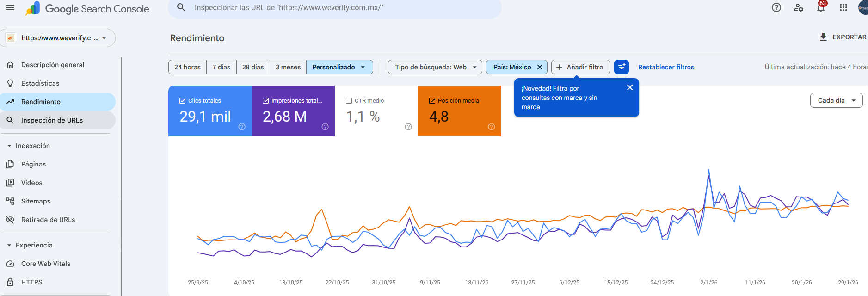Remove the País: México filter
The height and width of the screenshot is (296, 868).
[x=540, y=67]
